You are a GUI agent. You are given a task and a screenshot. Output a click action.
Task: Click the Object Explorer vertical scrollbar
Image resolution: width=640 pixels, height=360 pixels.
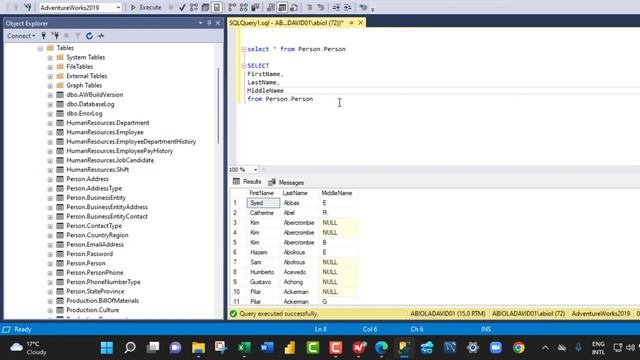[218, 106]
